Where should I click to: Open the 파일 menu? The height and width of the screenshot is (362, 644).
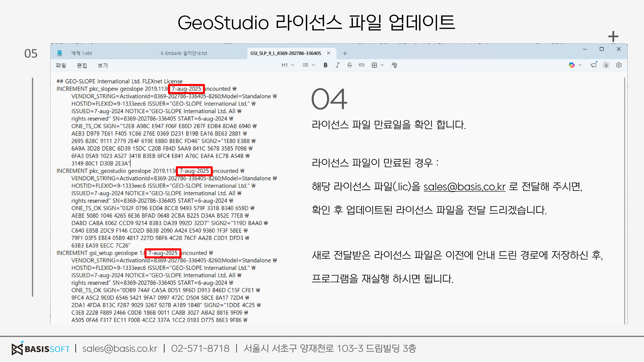click(x=61, y=65)
